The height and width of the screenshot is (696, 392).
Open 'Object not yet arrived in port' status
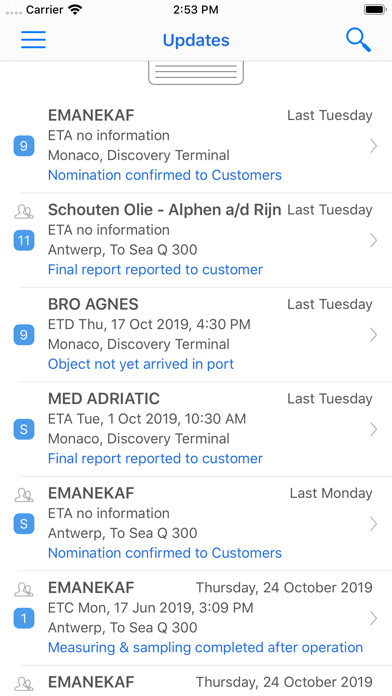pyautogui.click(x=141, y=364)
